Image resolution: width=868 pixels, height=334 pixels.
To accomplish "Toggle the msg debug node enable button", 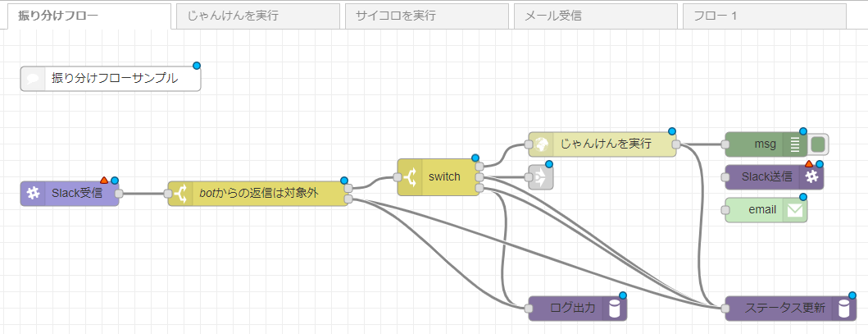I will coord(818,145).
